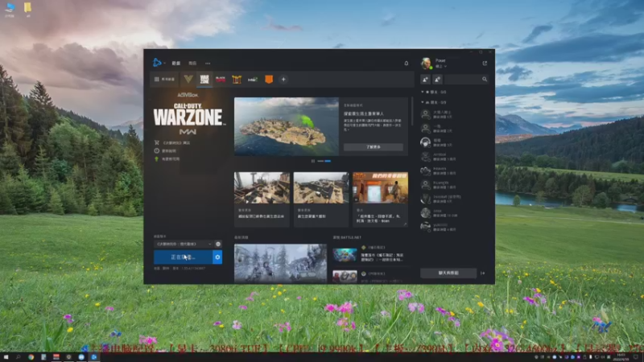Select the first carousel indicator dash

(320, 161)
